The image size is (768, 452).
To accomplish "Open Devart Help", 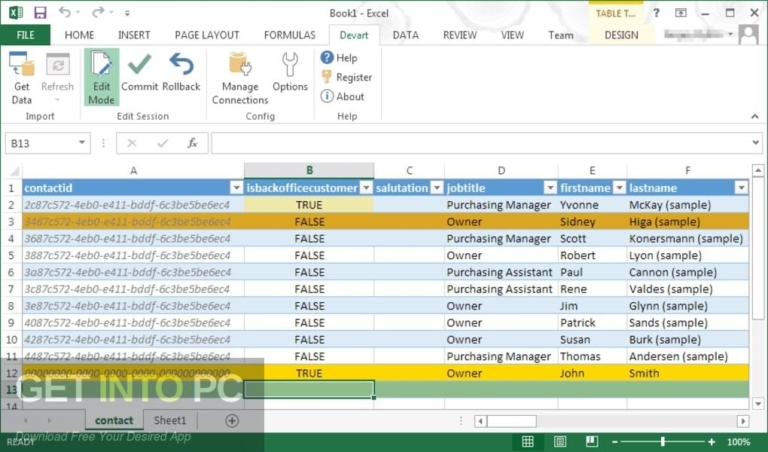I will 339,58.
